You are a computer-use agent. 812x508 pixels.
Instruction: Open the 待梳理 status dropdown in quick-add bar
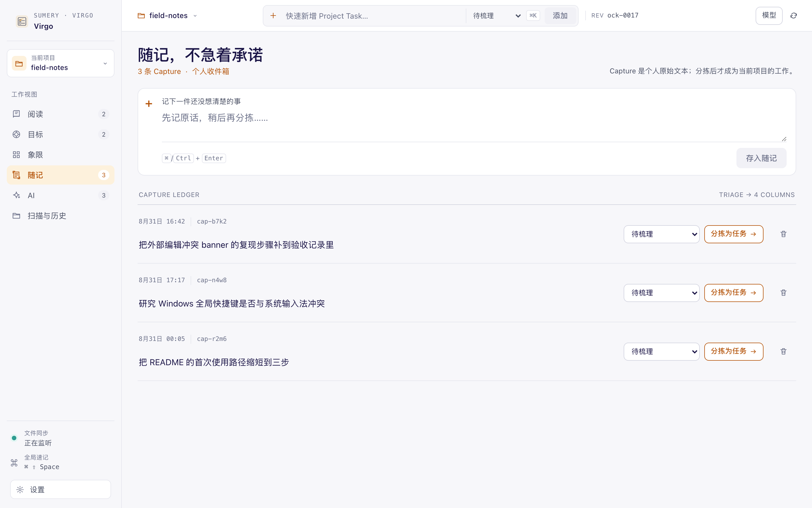pyautogui.click(x=496, y=16)
